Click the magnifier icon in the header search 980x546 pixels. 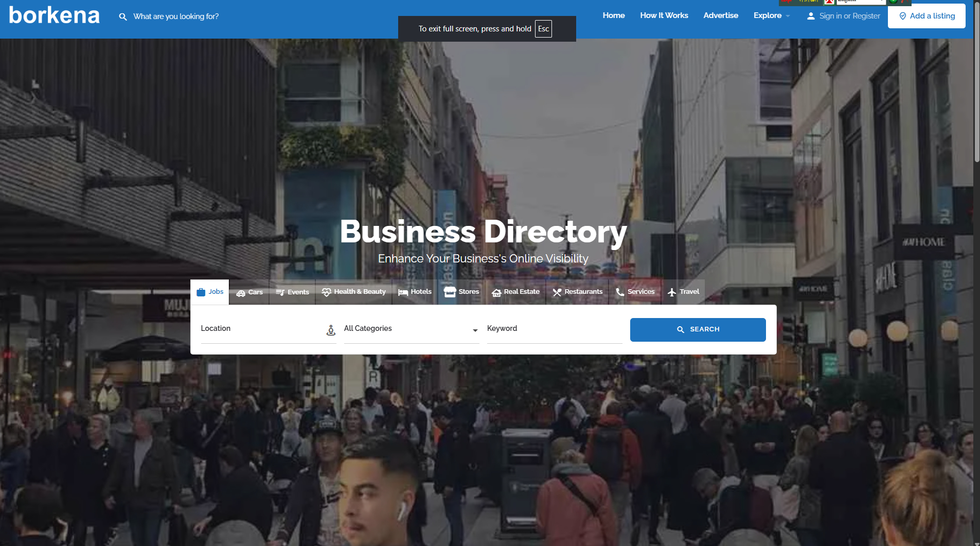click(123, 16)
